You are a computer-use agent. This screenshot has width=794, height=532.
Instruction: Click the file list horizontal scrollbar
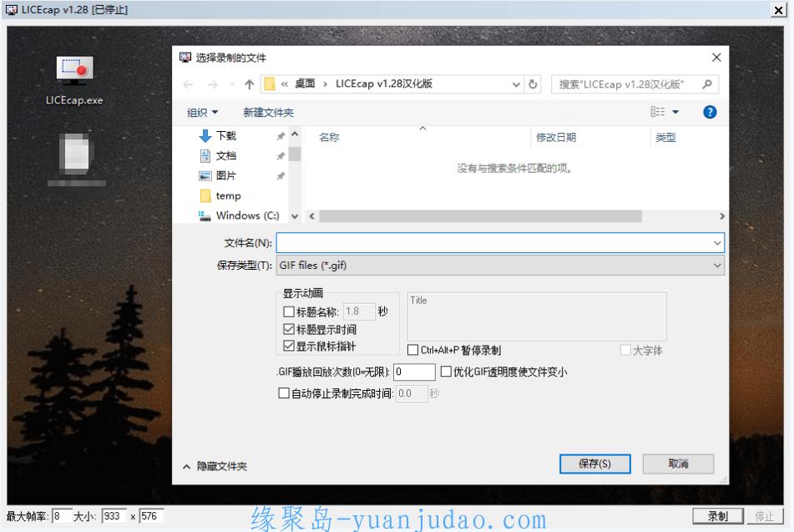pos(480,216)
